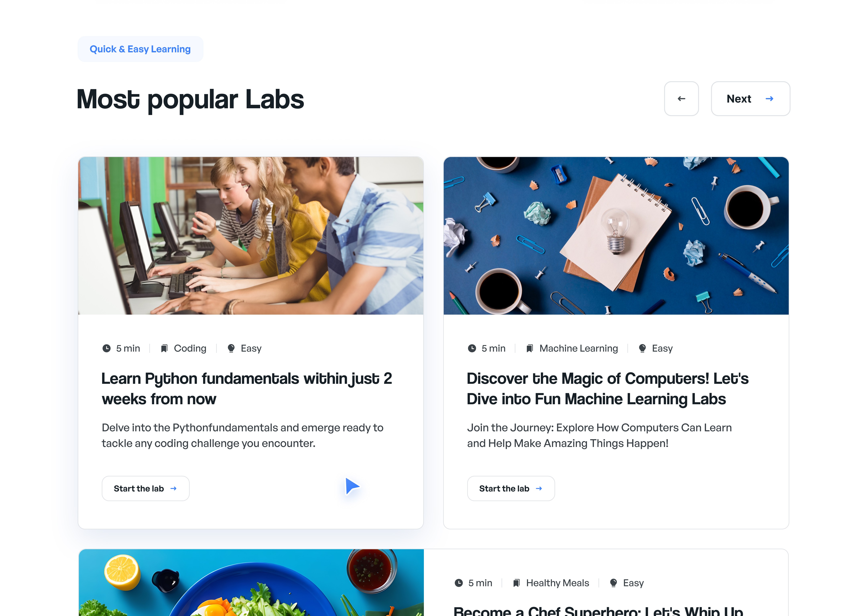The height and width of the screenshot is (616, 867).
Task: Start the Python fundamentals lab
Action: (145, 488)
